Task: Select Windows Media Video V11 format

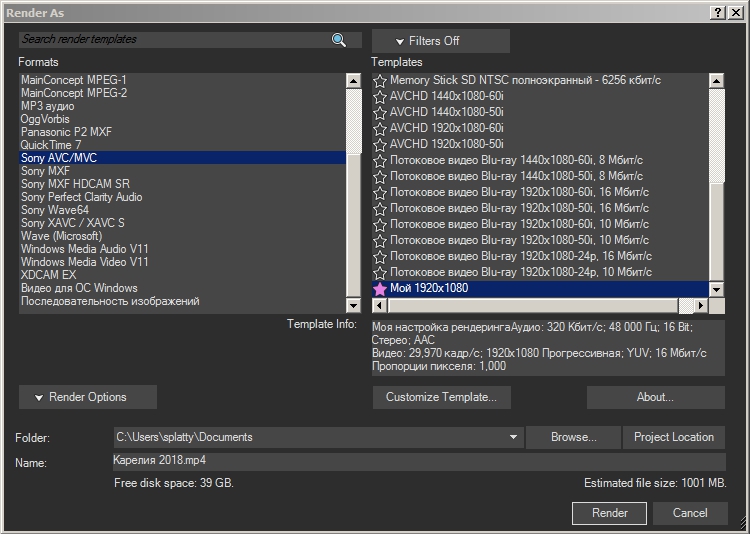Action: click(x=183, y=262)
